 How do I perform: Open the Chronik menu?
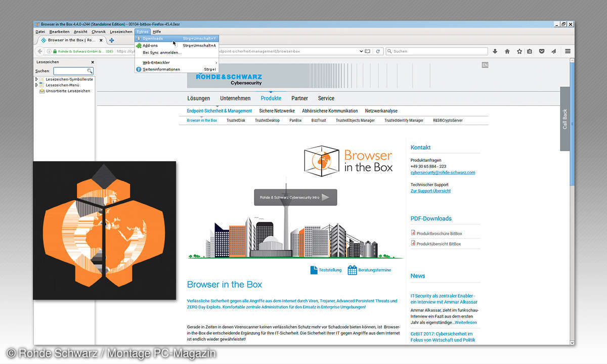coord(99,31)
